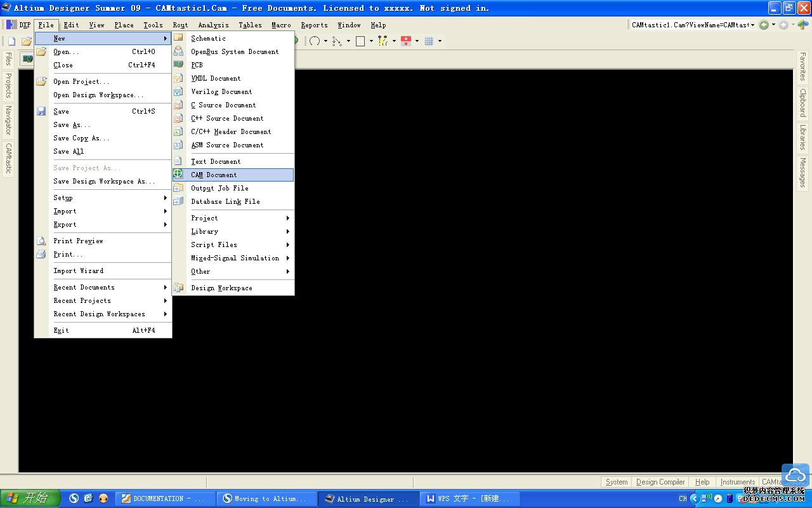The image size is (812, 508).
Task: Expand Mixed-Signal Simulation submenu
Action: (x=233, y=258)
